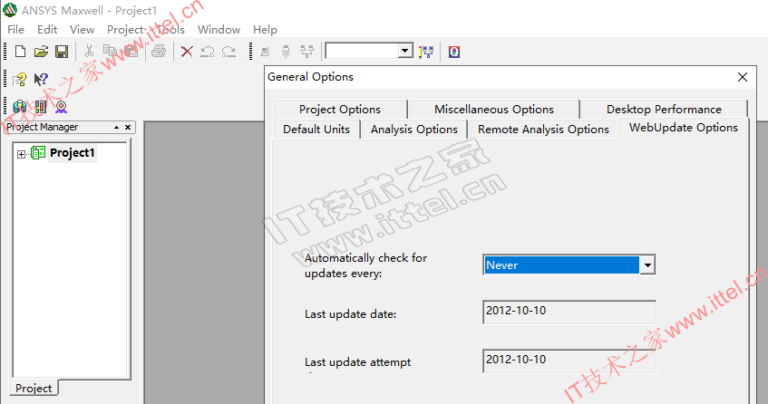This screenshot has width=768, height=404.
Task: Switch to the Analysis Options tab
Action: point(413,129)
